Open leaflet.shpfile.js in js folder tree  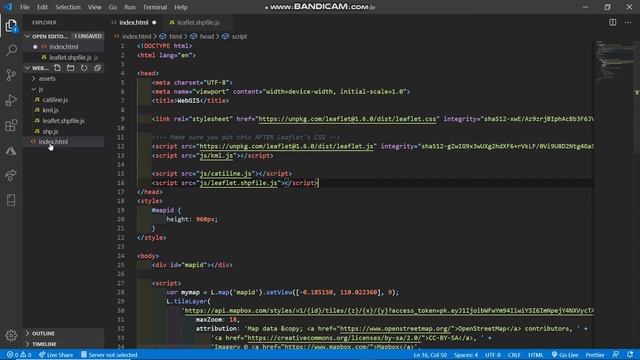tap(63, 121)
